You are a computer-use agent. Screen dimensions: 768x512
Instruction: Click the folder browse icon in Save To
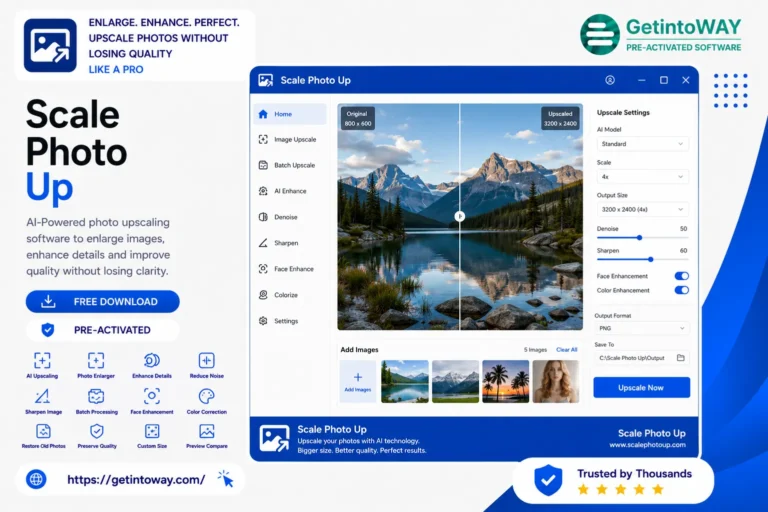681,358
